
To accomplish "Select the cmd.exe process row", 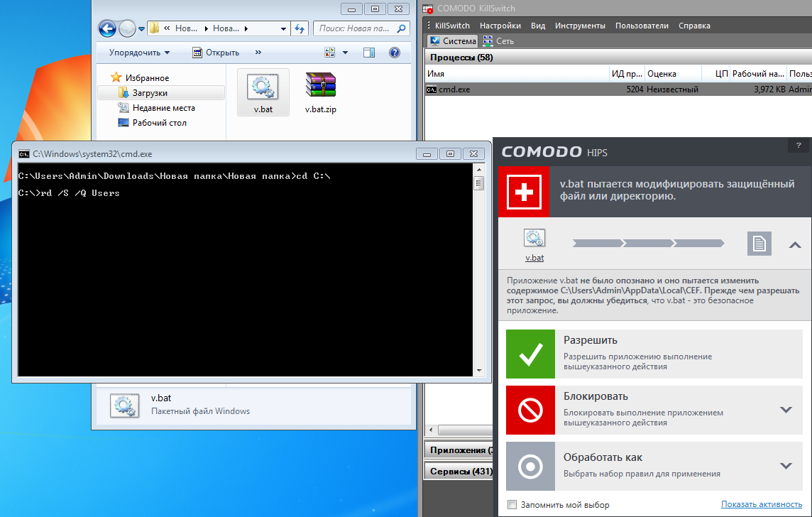I will pyautogui.click(x=618, y=89).
